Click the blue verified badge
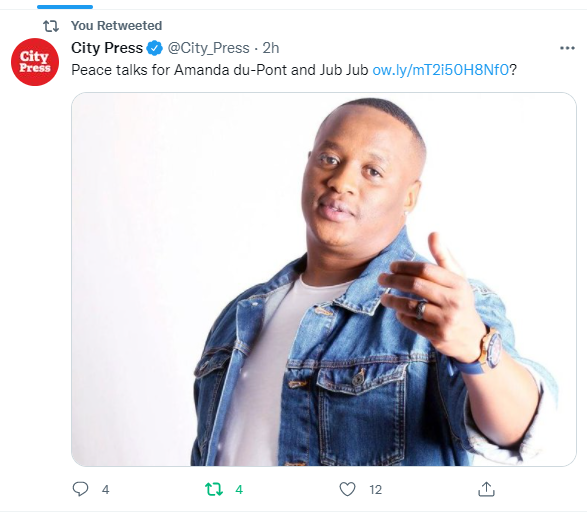The image size is (587, 517). pos(154,48)
